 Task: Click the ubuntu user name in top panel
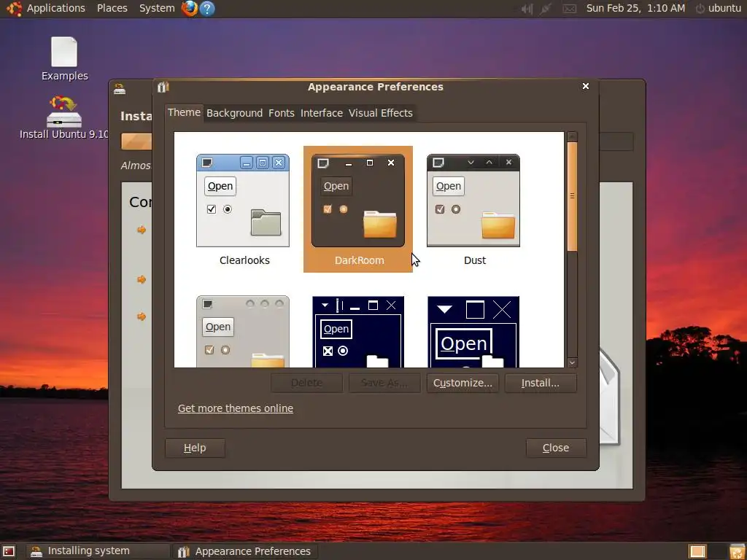724,8
